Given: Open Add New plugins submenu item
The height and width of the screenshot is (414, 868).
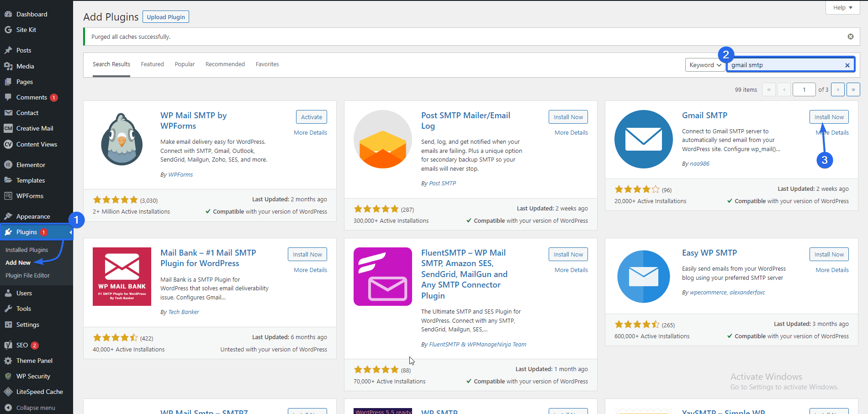Looking at the screenshot, I should [18, 262].
